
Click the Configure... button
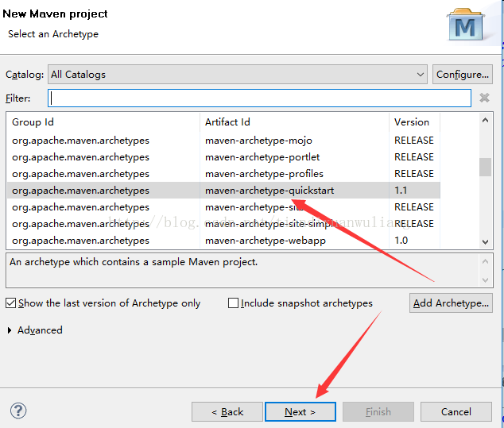pos(462,75)
